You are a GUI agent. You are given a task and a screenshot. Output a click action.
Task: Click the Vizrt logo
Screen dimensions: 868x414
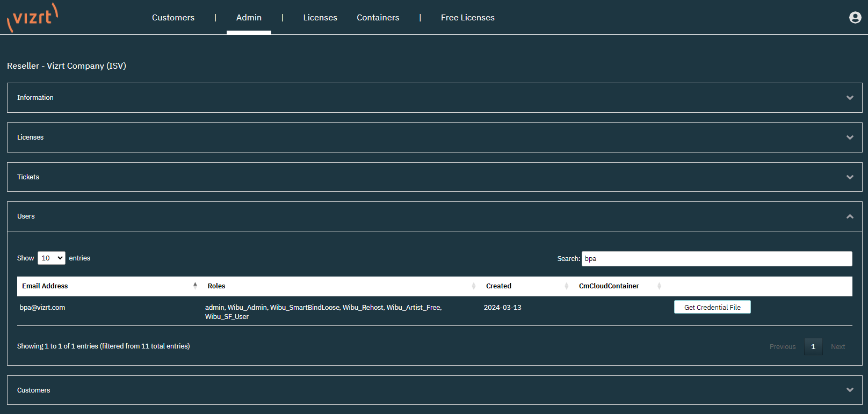coord(32,18)
